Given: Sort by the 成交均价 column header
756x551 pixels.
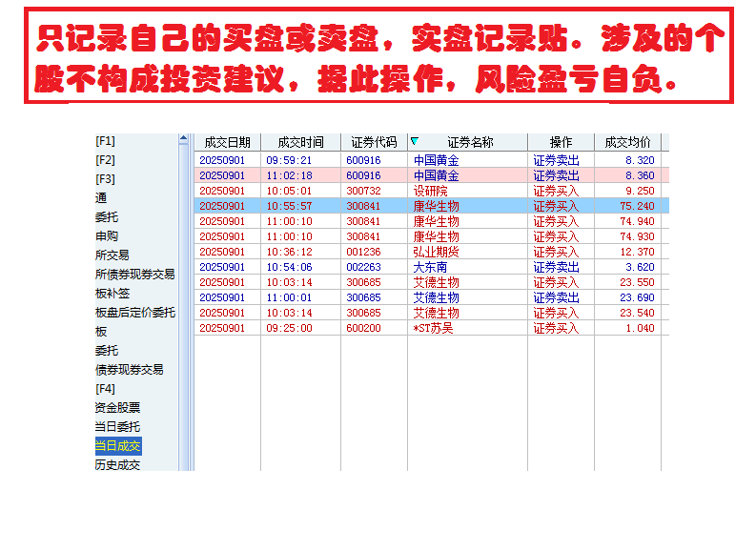Looking at the screenshot, I should [x=627, y=142].
